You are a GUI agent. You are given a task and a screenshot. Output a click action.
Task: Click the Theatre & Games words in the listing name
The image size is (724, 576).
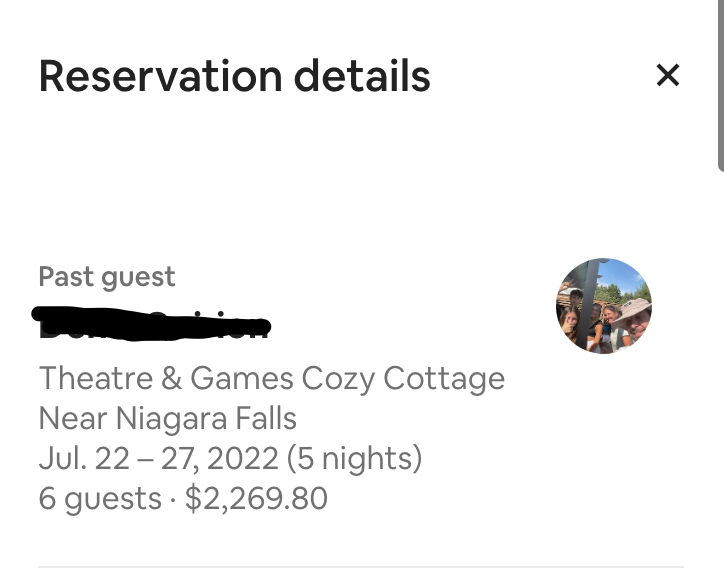pos(166,379)
